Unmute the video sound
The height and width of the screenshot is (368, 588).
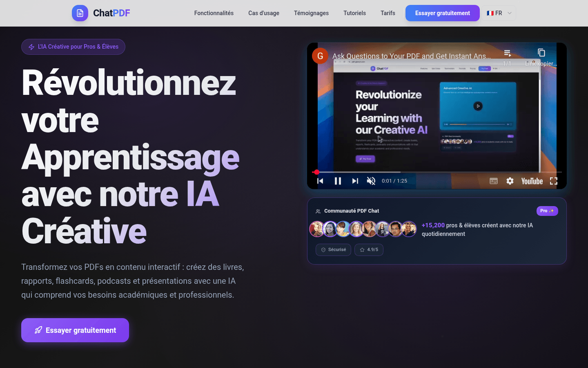click(371, 181)
